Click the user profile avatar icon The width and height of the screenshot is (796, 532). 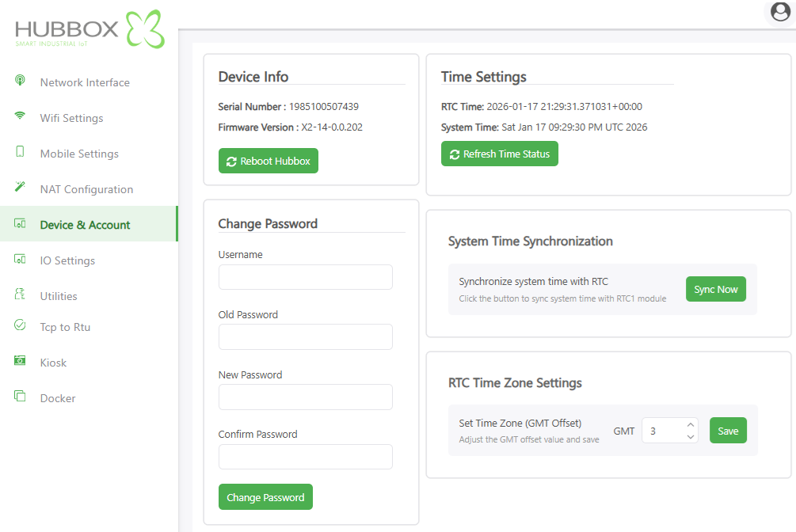pos(780,12)
